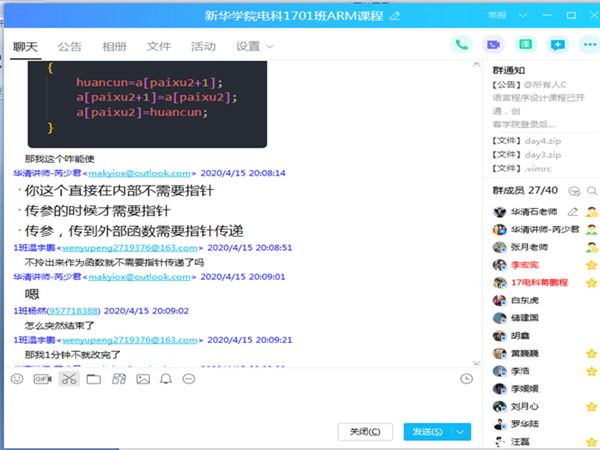Start a group voice call
Screen dimensions: 600x450
(461, 45)
